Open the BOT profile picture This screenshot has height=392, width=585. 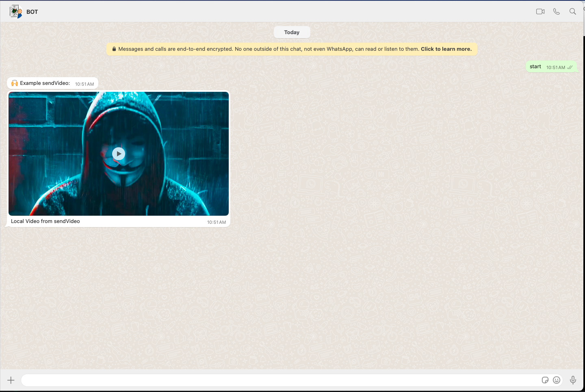coord(16,12)
